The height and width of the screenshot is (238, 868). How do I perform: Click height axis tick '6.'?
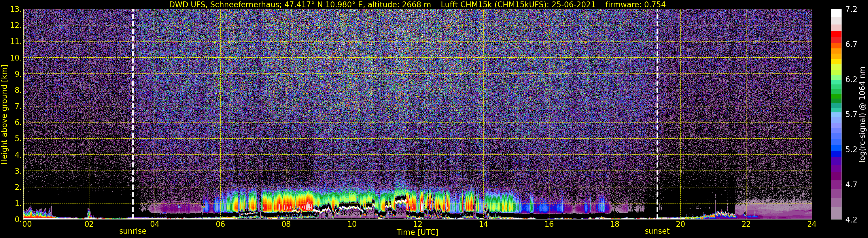tap(18, 122)
